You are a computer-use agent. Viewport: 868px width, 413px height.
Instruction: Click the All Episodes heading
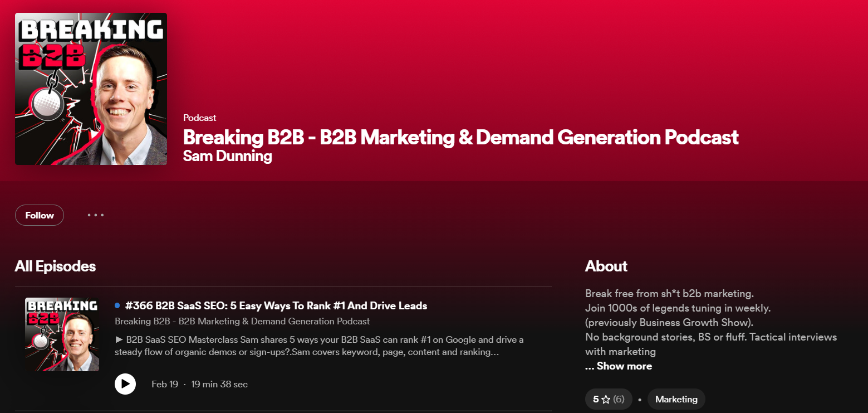[55, 266]
